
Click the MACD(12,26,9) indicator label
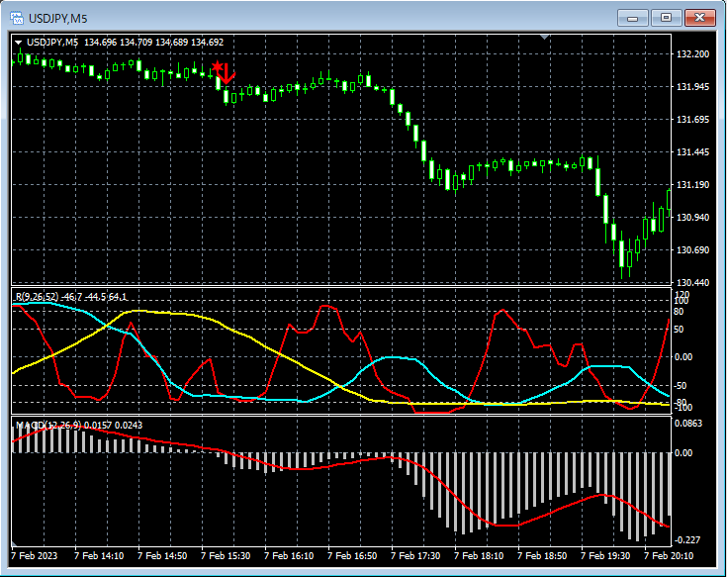[47, 426]
